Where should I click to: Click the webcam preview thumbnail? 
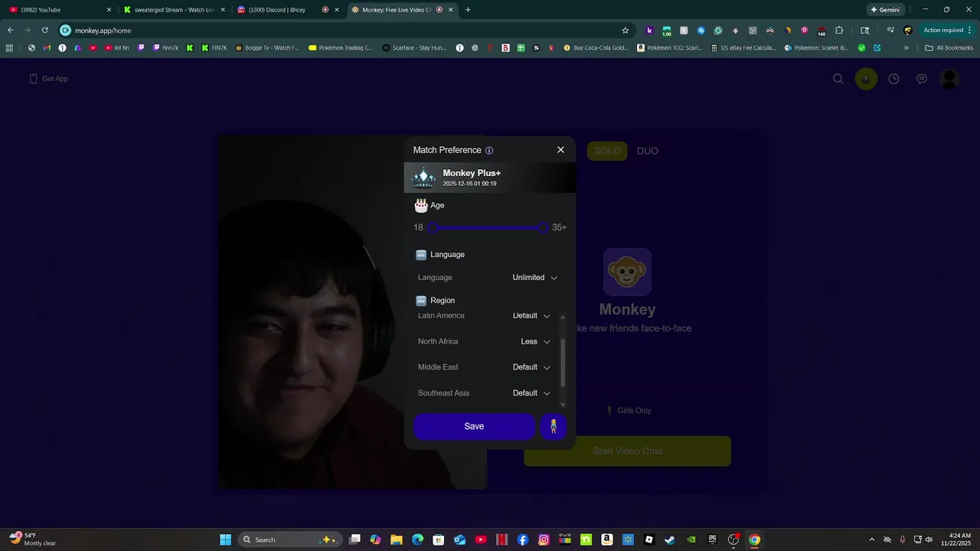point(352,312)
